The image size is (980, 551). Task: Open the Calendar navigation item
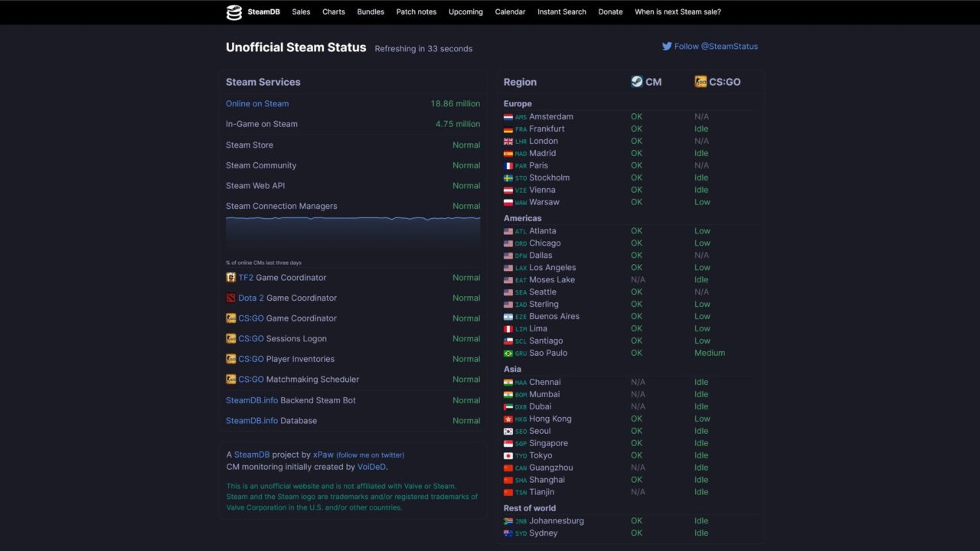pos(510,12)
